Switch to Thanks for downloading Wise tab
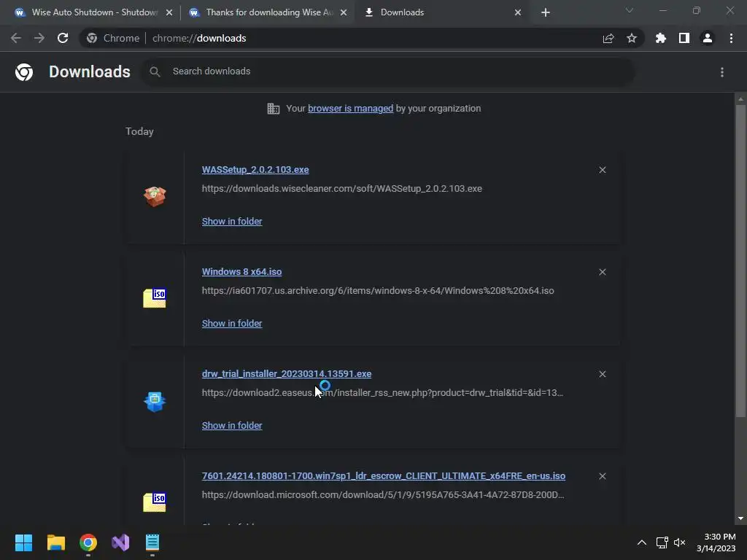 click(267, 12)
